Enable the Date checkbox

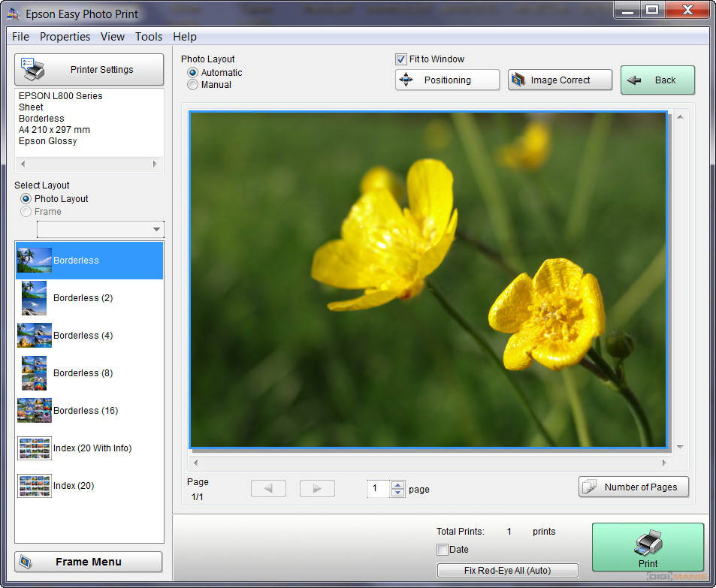coord(443,550)
